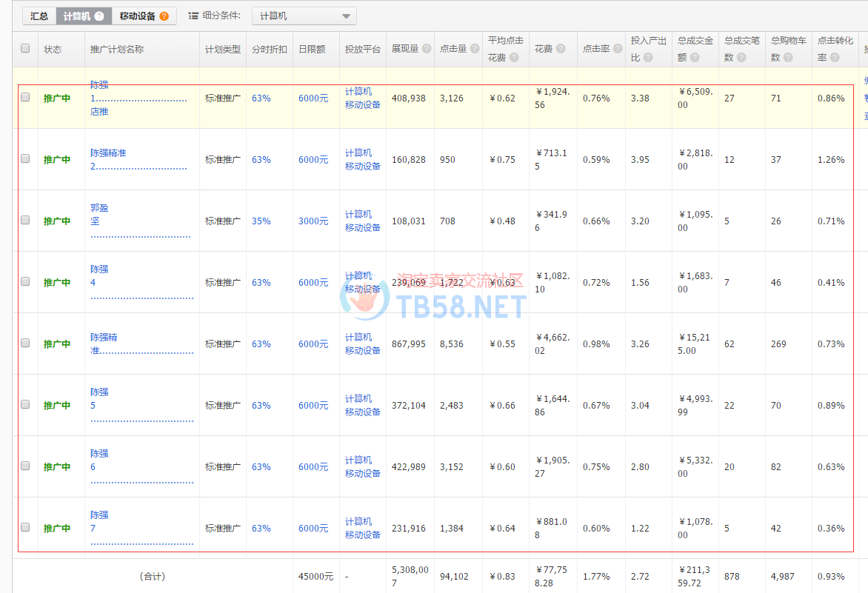Image resolution: width=868 pixels, height=593 pixels.
Task: Select checkbox for campaign row 陈强 7
Action: click(x=25, y=528)
